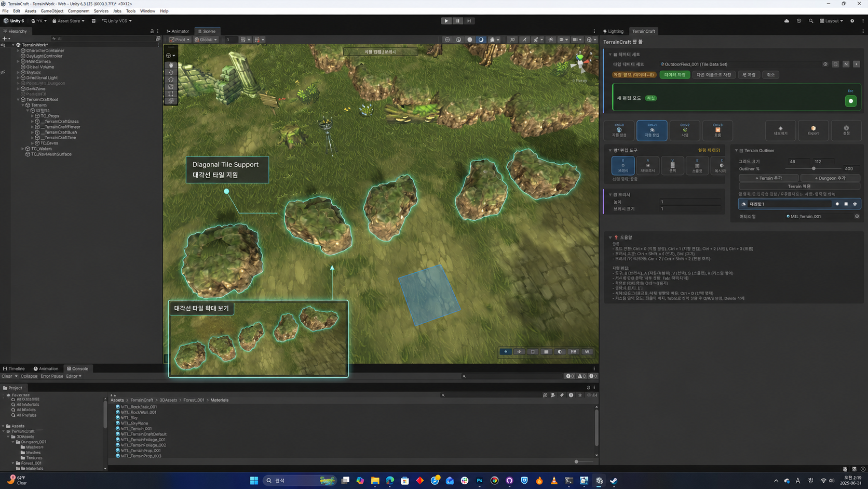Select the Ctrl+3 mode button
This screenshot has height=489, width=868.
coord(717,130)
